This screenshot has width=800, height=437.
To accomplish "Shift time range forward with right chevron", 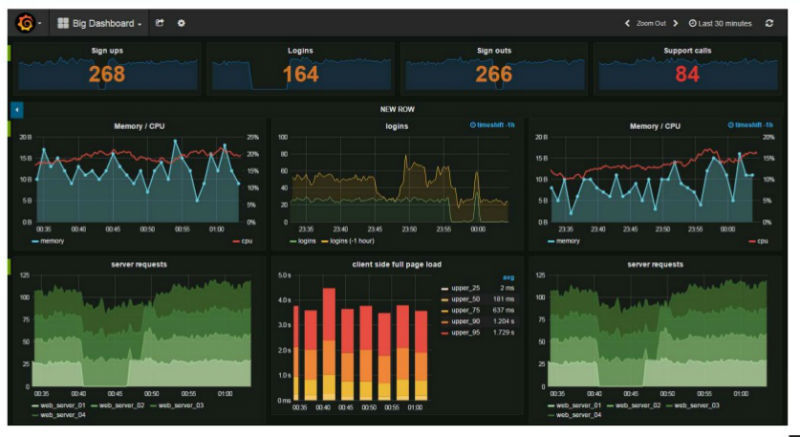I will coord(676,23).
